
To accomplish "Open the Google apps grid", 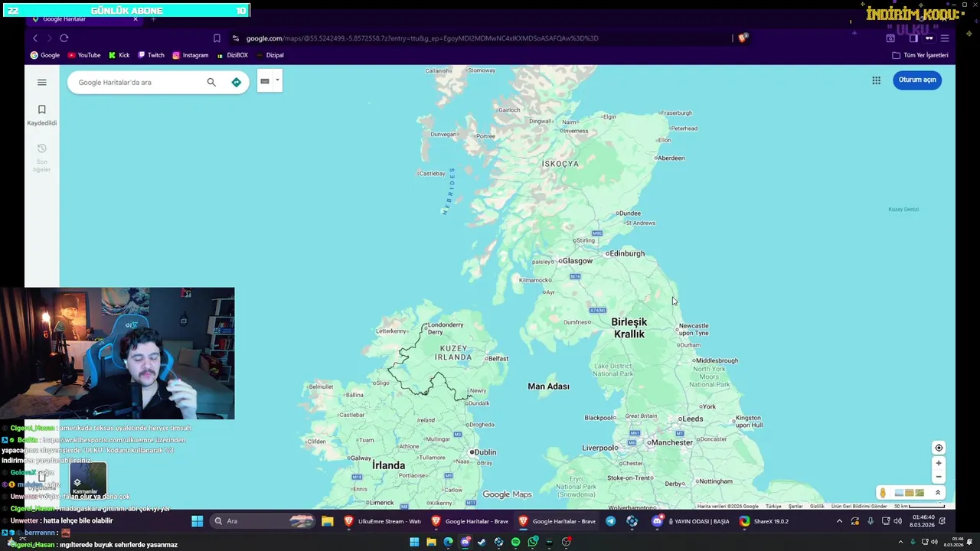I will 876,80.
